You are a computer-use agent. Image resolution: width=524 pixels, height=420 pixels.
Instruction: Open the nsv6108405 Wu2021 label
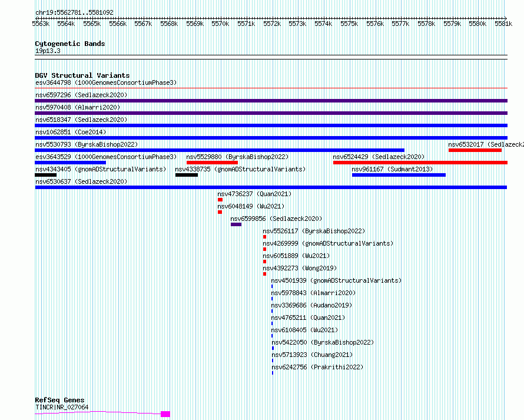[304, 330]
